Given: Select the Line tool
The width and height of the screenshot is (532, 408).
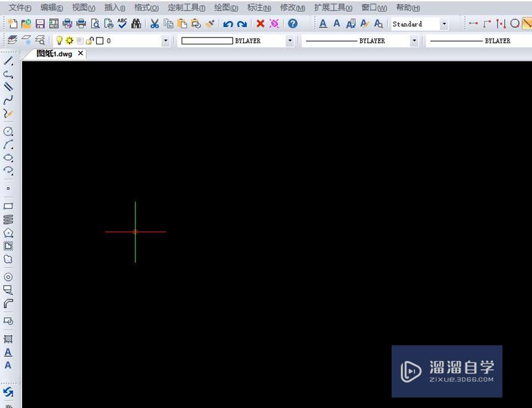Looking at the screenshot, I should click(8, 62).
